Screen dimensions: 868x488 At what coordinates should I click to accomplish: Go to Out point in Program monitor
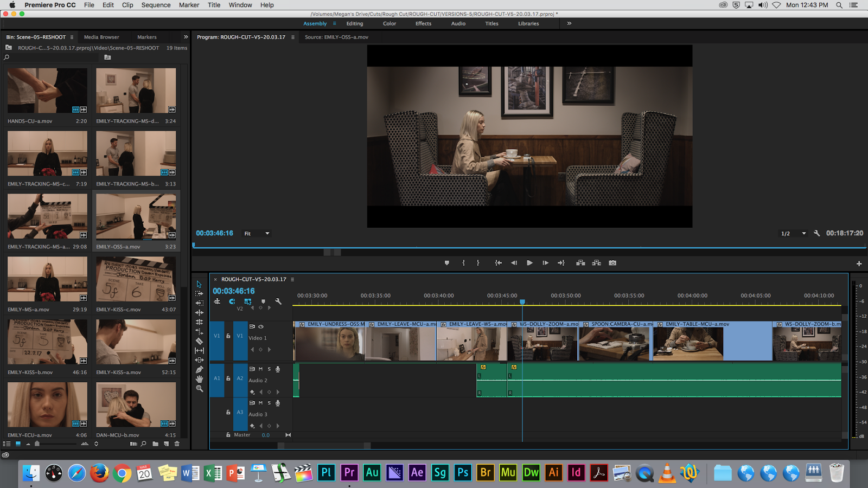coord(561,263)
